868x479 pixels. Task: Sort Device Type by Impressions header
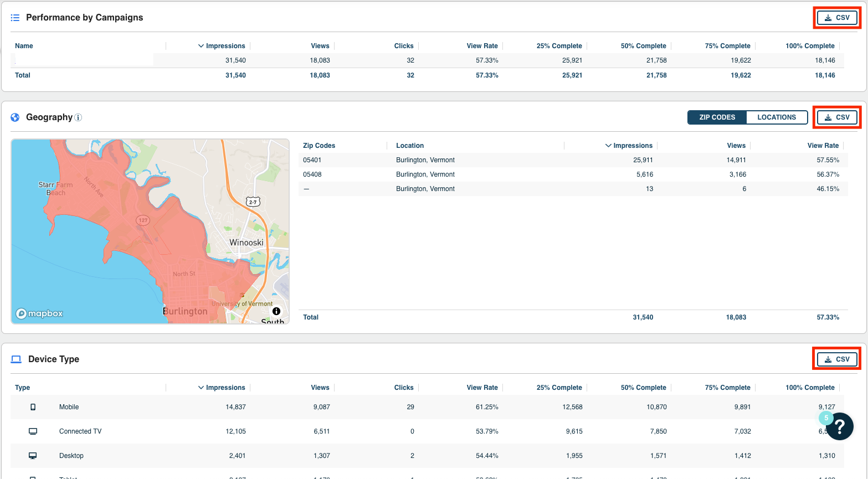pos(222,388)
